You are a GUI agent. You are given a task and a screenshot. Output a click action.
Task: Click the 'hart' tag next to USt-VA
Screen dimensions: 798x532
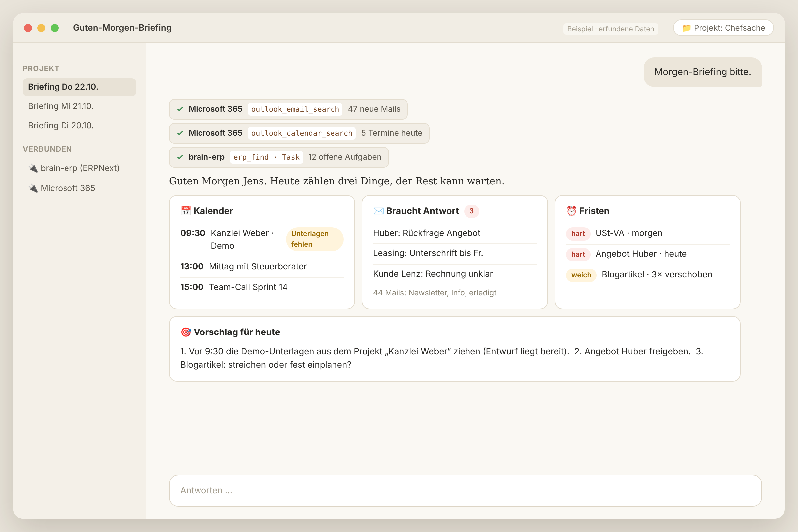[578, 233]
